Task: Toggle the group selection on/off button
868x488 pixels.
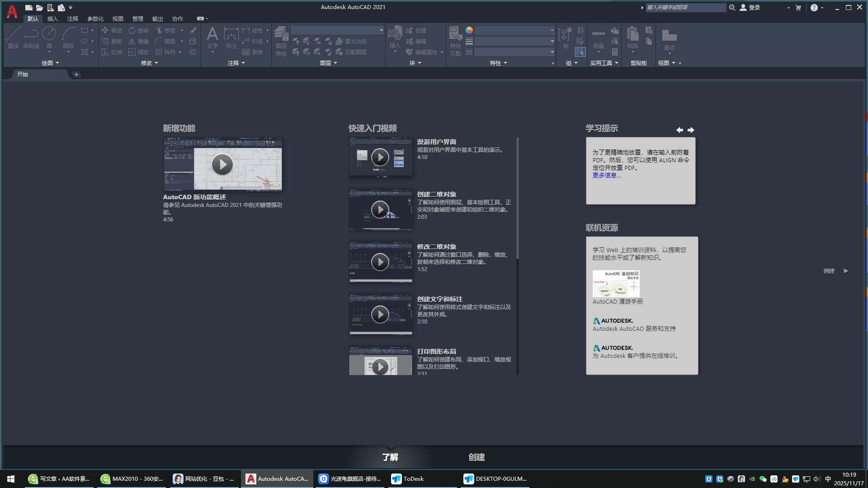Action: [580, 52]
